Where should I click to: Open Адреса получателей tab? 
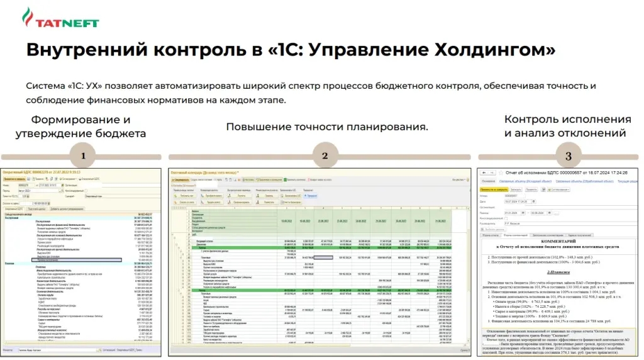pyautogui.click(x=579, y=235)
